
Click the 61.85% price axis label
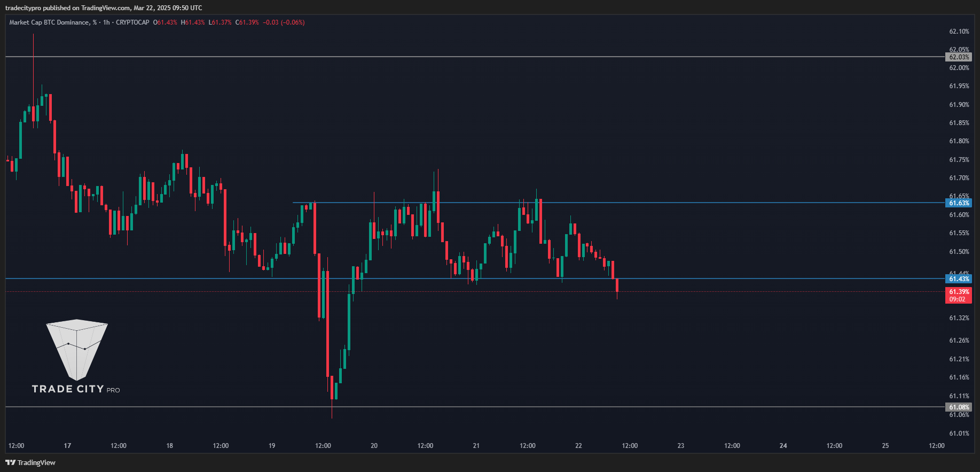959,123
